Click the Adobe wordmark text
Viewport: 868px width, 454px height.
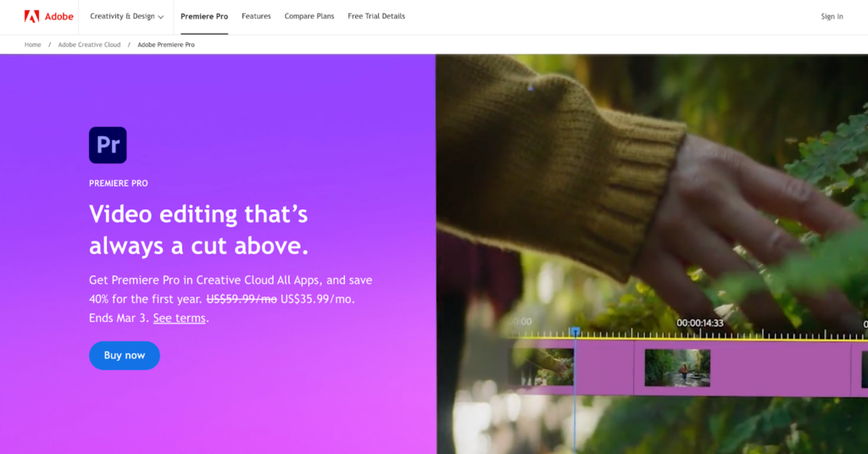coord(59,17)
